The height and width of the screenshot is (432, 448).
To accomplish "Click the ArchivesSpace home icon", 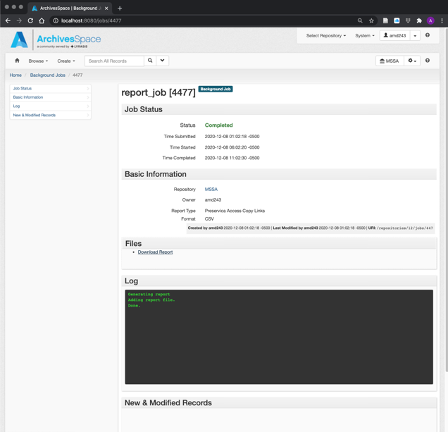I will pos(17,61).
